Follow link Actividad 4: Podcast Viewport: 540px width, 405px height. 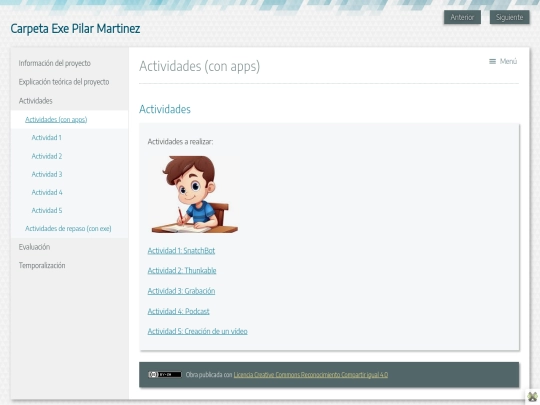click(178, 311)
